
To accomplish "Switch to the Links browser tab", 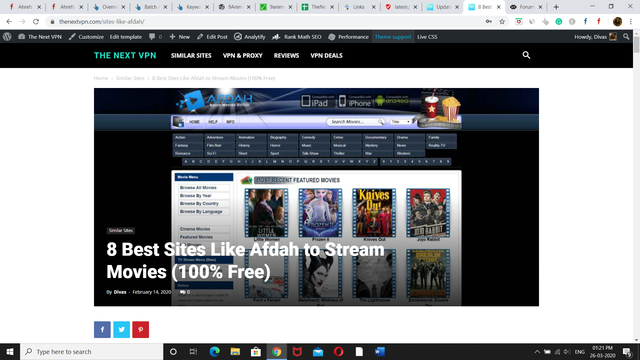I will click(x=358, y=7).
